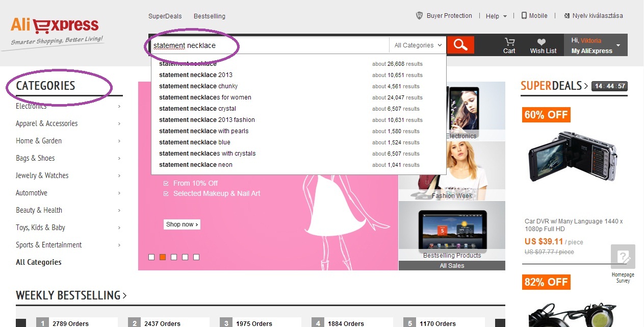Open the All Sales link
Viewport: 644px width, 327px height.
coord(452,266)
